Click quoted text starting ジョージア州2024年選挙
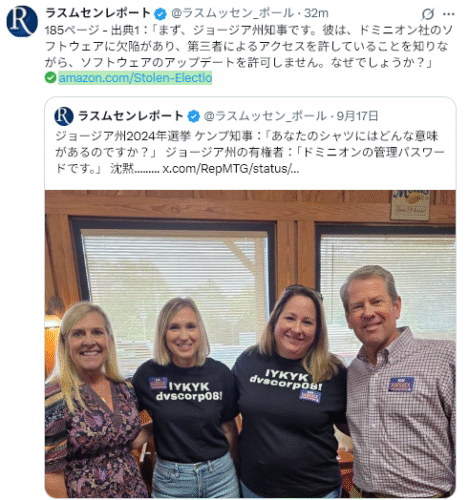 (x=250, y=152)
